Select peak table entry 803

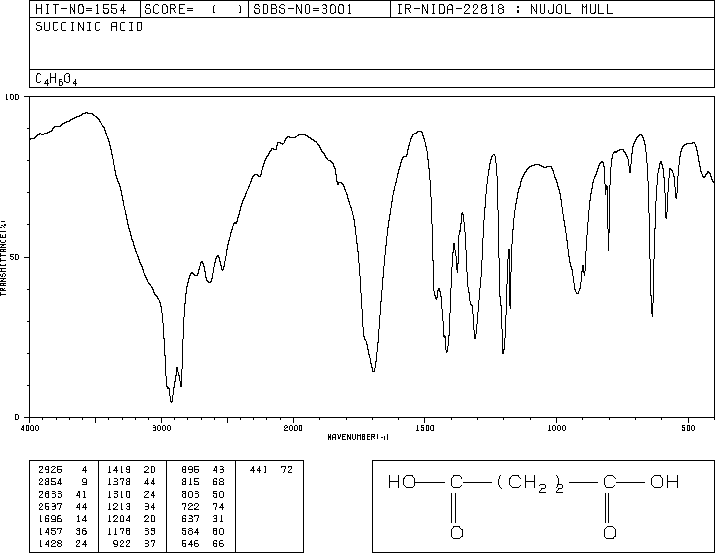(x=191, y=495)
